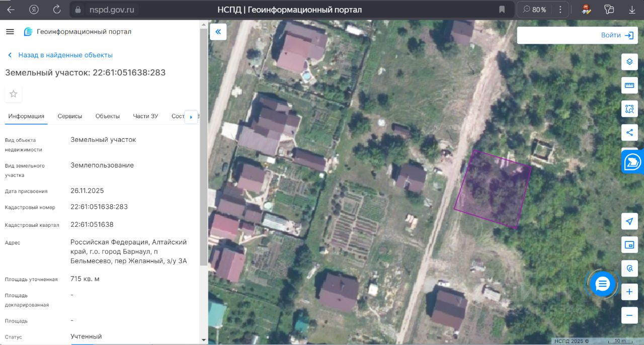Activate the area search selection tool
Image resolution: width=644 pixels, height=345 pixels.
point(629,109)
